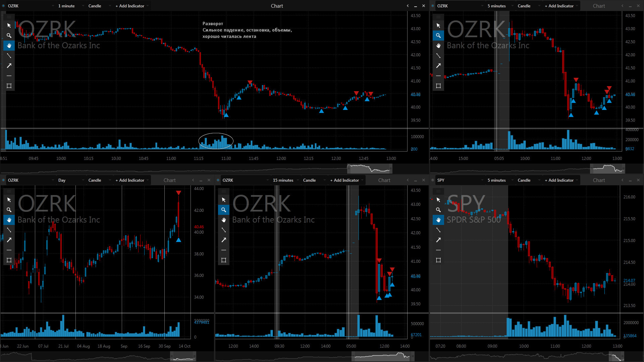Image resolution: width=644 pixels, height=362 pixels.
Task: Choose rectangle drawing tool in Day chart
Action: tap(9, 260)
